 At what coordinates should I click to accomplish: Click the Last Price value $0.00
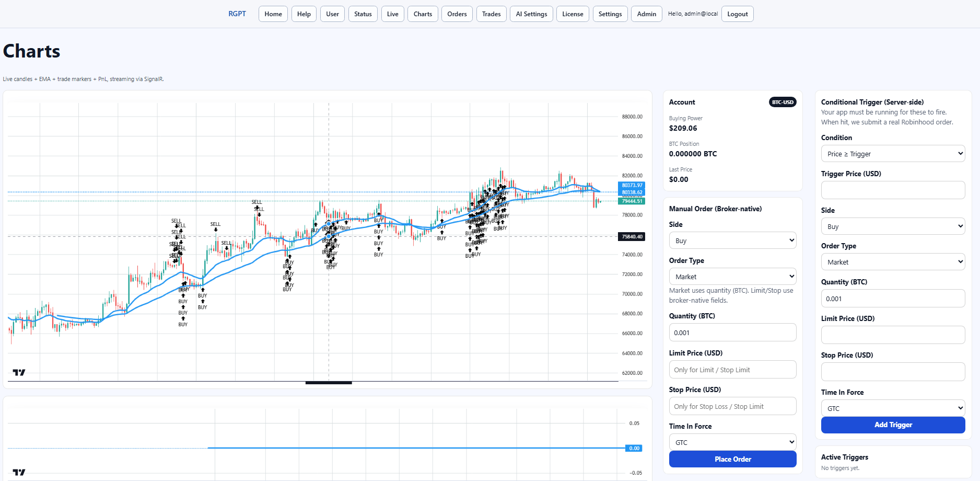[x=679, y=179]
